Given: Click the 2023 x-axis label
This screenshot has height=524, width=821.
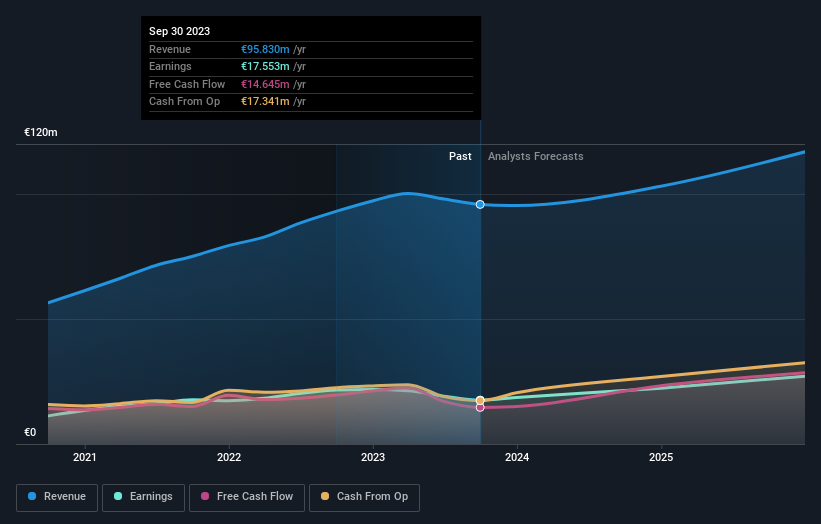Looking at the screenshot, I should point(373,457).
